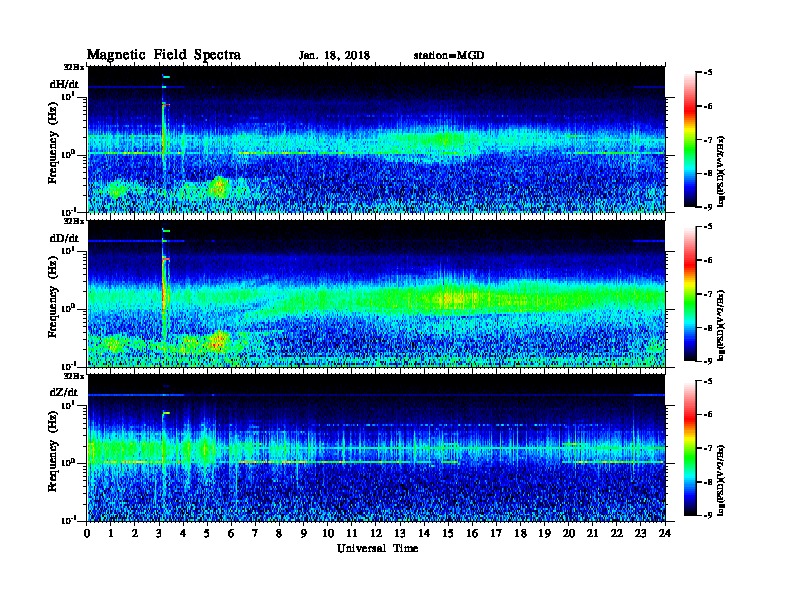Click the log PSD label of dH/dt color bar
This screenshot has width=792, height=612.
721,172
